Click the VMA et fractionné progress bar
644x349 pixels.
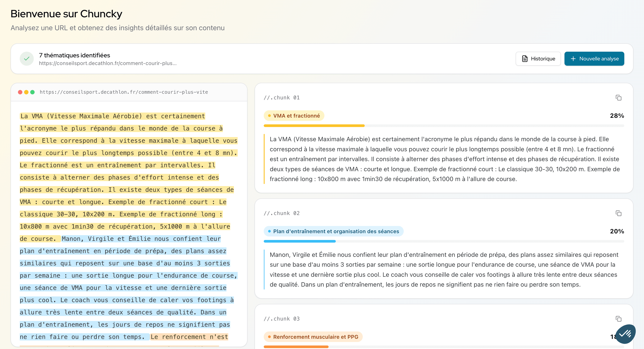pyautogui.click(x=444, y=126)
